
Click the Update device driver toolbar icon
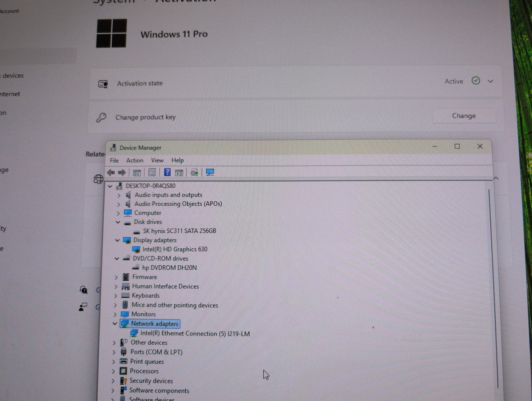point(194,172)
